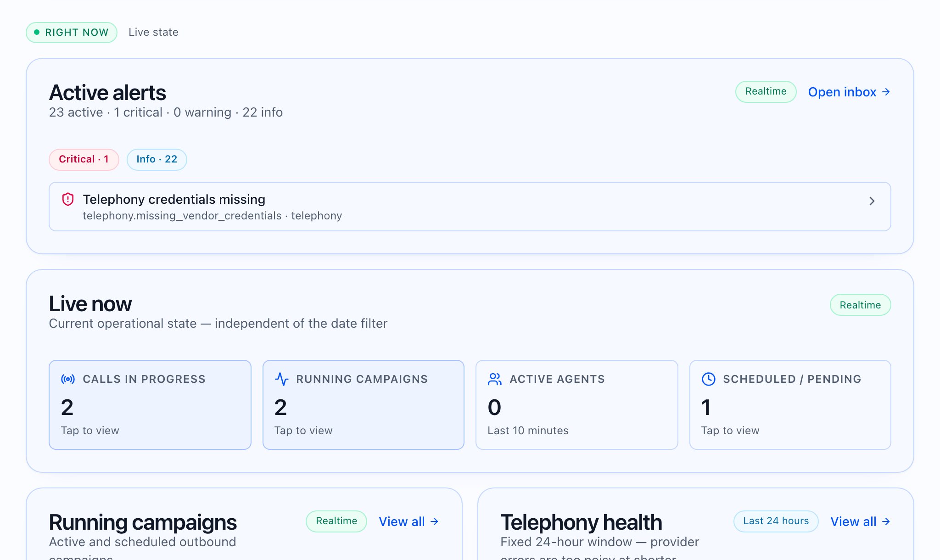Click the Realtime badge in Running campaigns
940x560 pixels.
coord(336,521)
